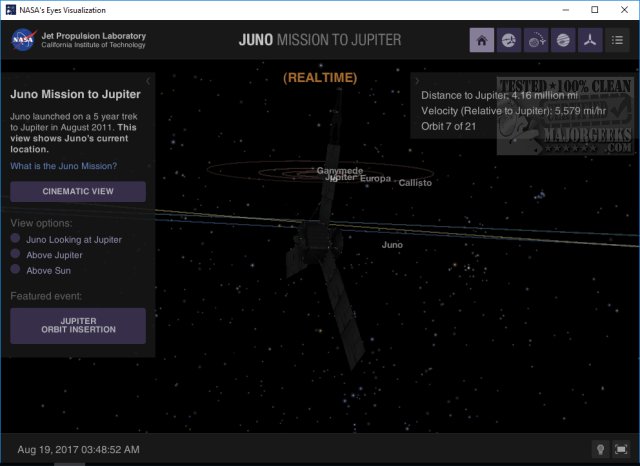Open the three-blade spacecraft model icon
Viewport: 640px width, 466px height.
[x=590, y=40]
